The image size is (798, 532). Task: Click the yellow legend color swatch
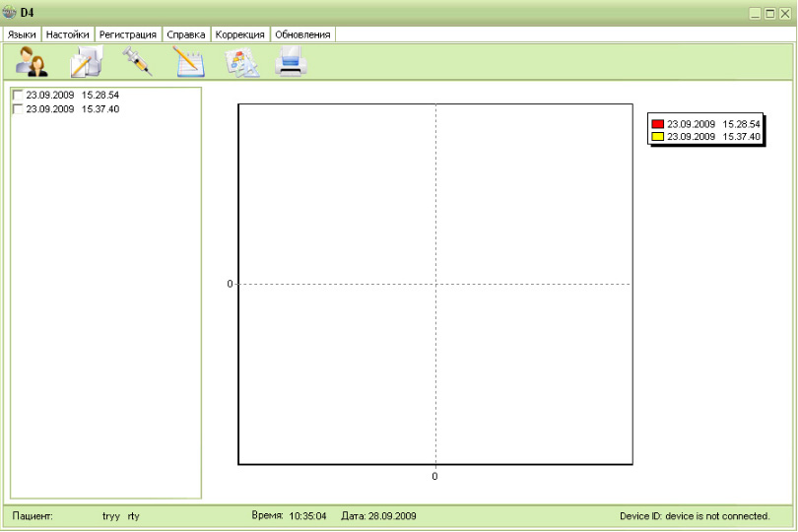658,137
